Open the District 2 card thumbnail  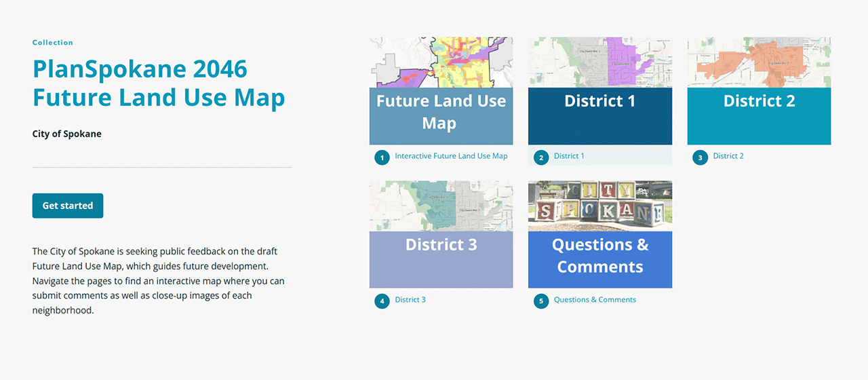759,91
